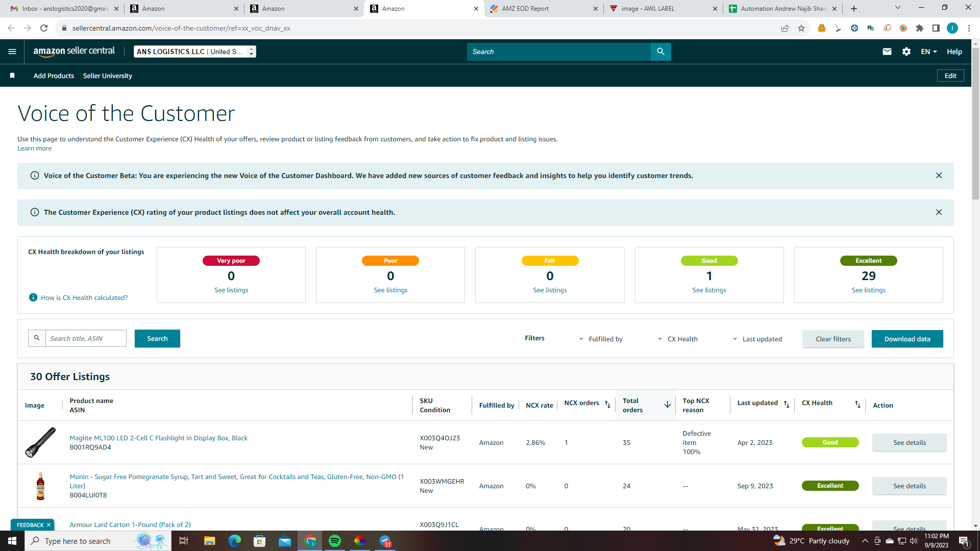
Task: Sort by Last updated column arrows
Action: tap(787, 404)
